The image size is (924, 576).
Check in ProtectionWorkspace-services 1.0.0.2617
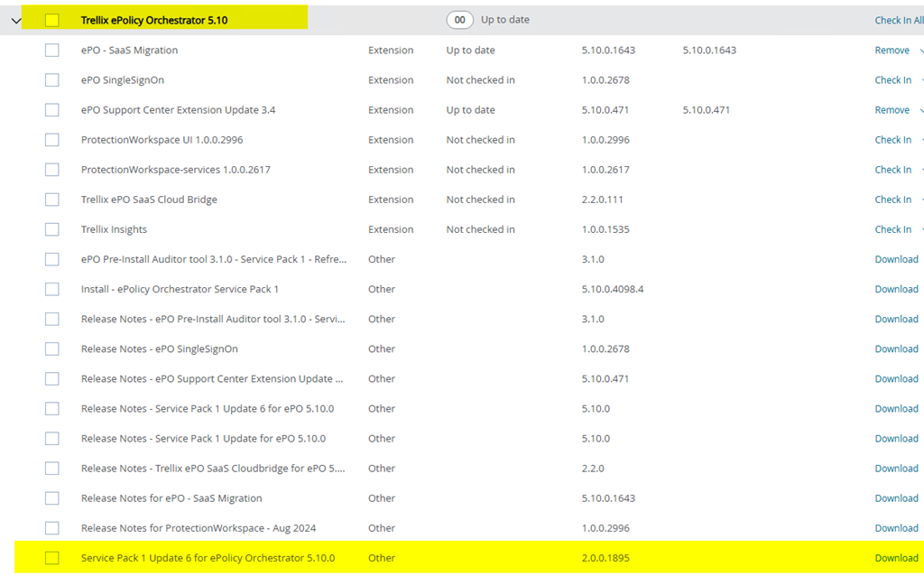[x=892, y=170]
